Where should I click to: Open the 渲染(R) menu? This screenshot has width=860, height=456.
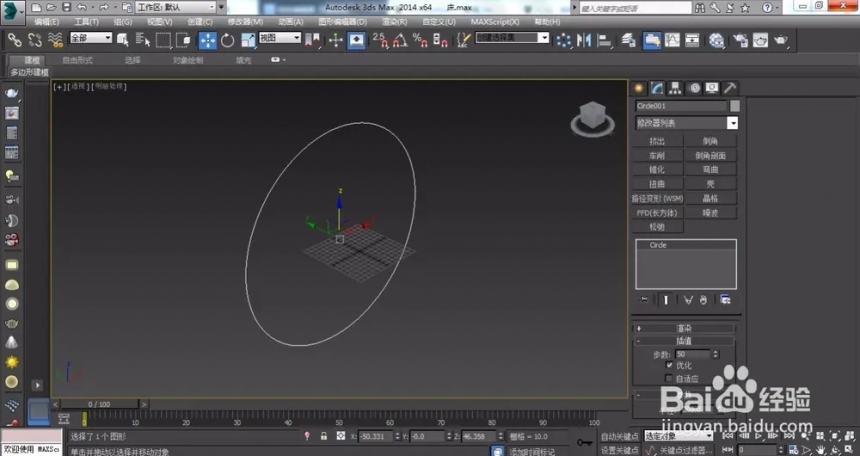tap(394, 22)
